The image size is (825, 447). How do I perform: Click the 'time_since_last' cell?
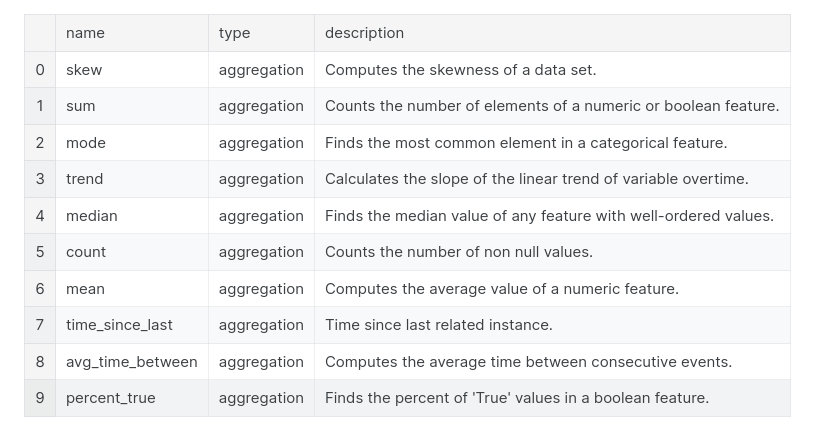(x=119, y=325)
